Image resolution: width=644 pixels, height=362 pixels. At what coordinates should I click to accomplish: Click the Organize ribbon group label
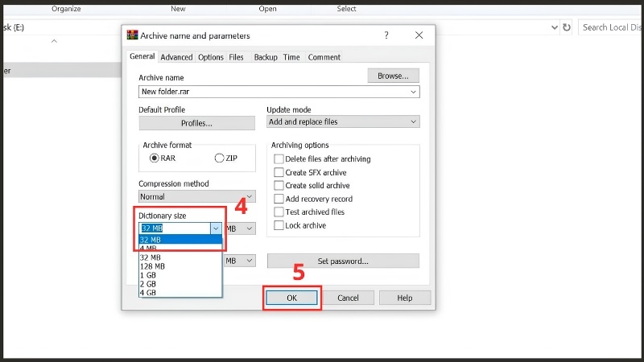point(66,9)
